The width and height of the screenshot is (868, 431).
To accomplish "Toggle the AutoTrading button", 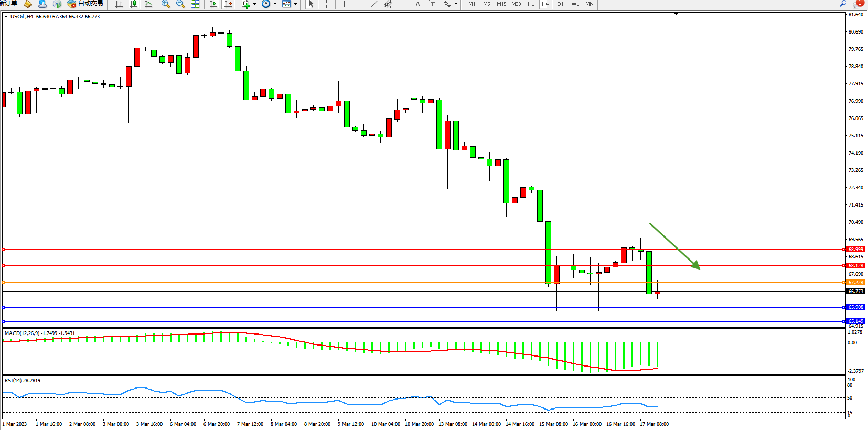I will coord(85,4).
